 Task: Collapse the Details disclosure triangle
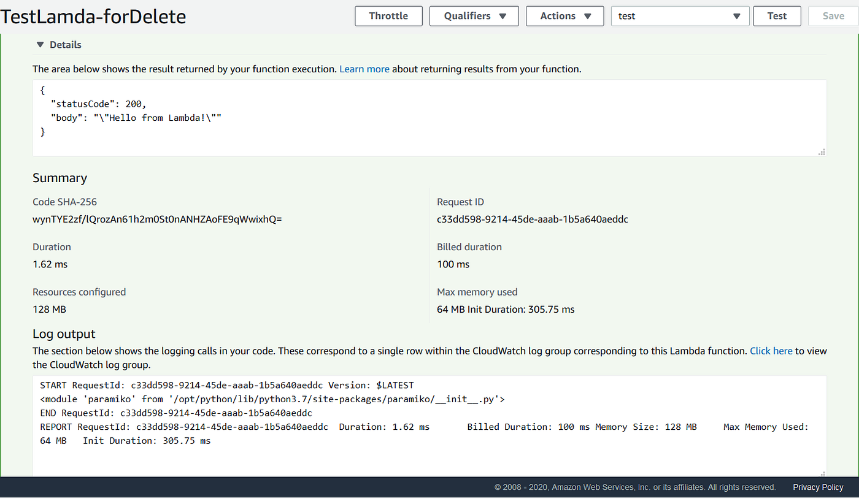coord(40,45)
